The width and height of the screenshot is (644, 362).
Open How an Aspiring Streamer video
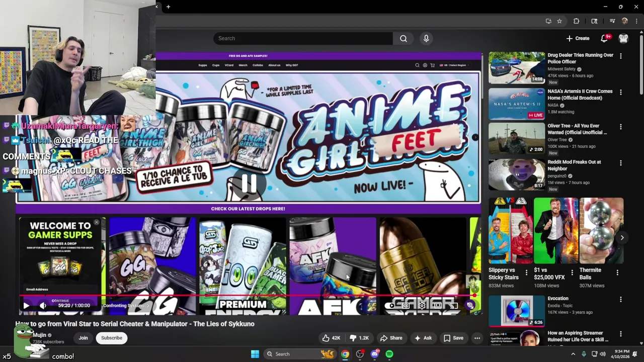516,338
